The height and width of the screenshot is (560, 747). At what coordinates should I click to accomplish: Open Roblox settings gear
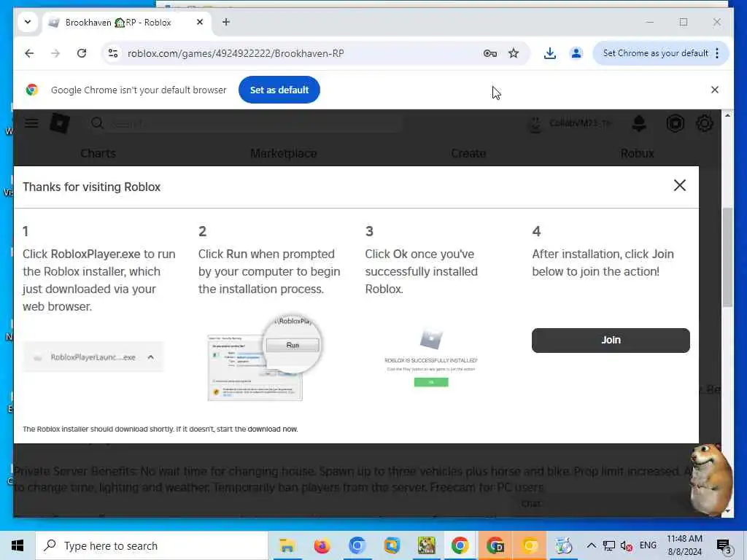pos(705,124)
